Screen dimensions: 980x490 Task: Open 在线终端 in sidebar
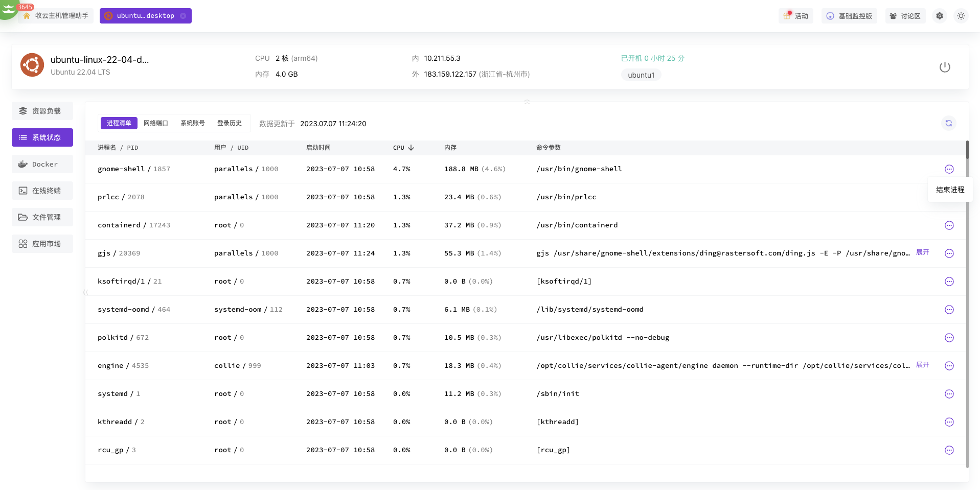(42, 191)
